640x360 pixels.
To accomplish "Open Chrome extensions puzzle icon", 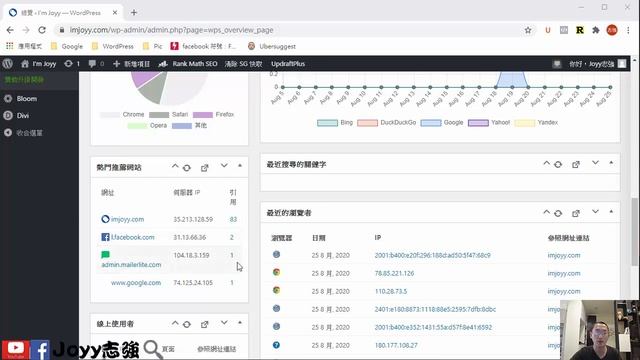I will (596, 30).
